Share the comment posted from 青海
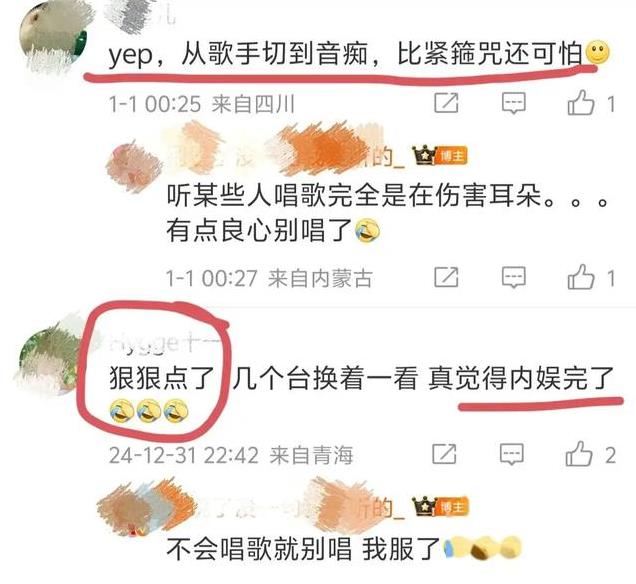 point(444,454)
